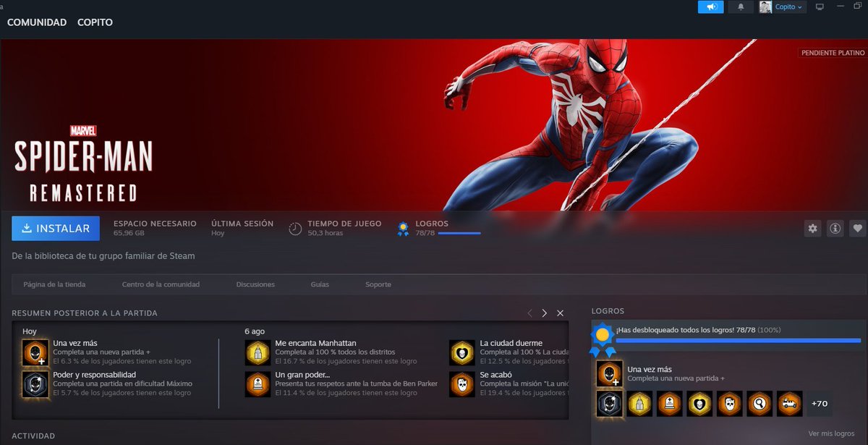Click the text 'Me encanta Manhattan'
Screen dimensions: 868x445
pos(316,343)
